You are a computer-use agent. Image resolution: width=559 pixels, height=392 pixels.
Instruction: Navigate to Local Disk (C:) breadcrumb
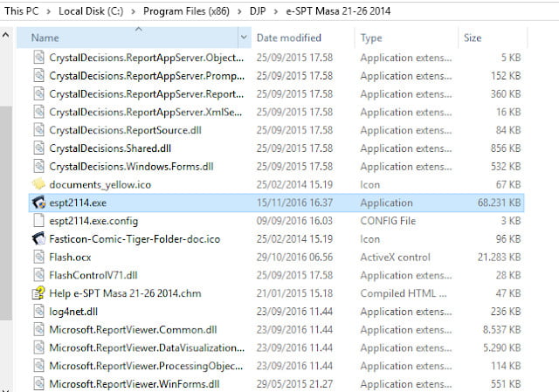pos(91,11)
